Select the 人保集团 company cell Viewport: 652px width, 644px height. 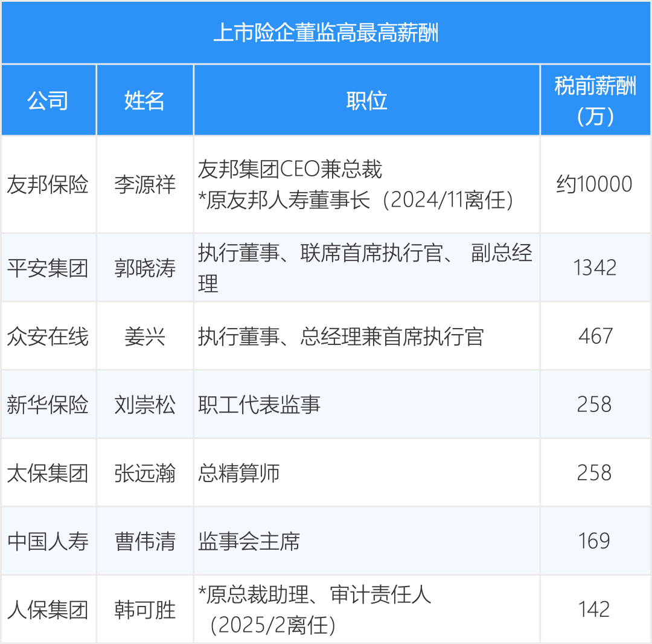point(49,610)
